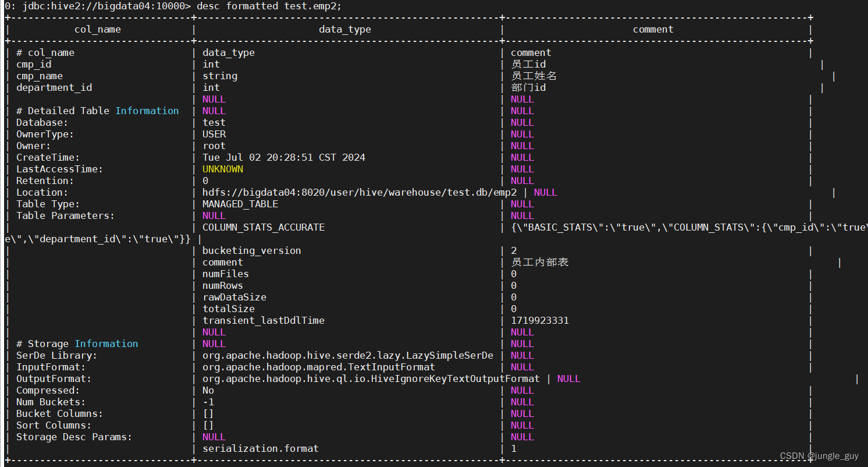
Task: Click the 'comment' column header
Action: [x=653, y=29]
